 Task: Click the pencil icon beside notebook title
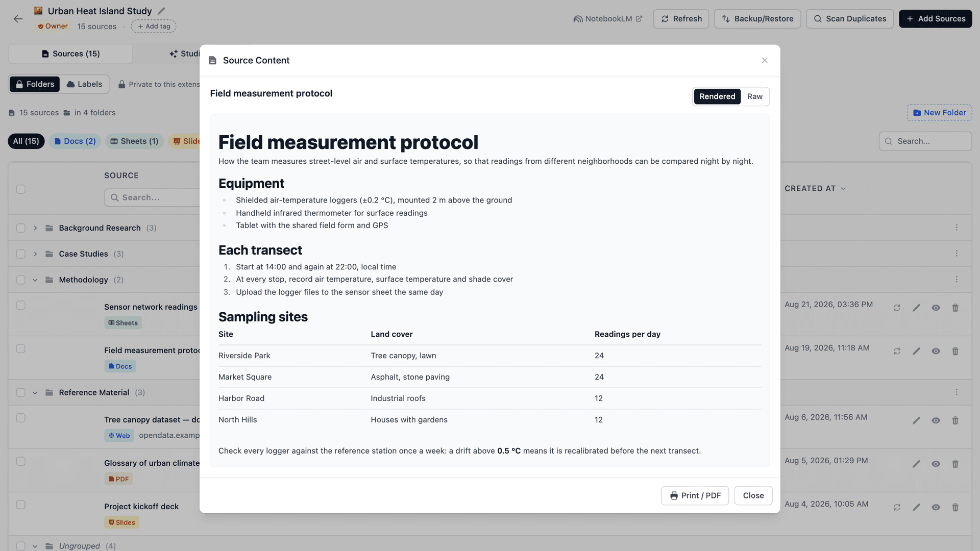point(161,11)
